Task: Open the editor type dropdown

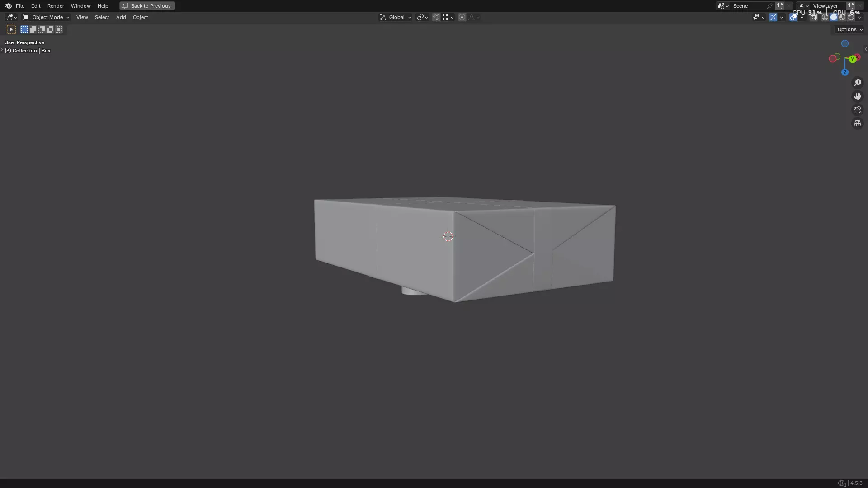Action: point(11,17)
